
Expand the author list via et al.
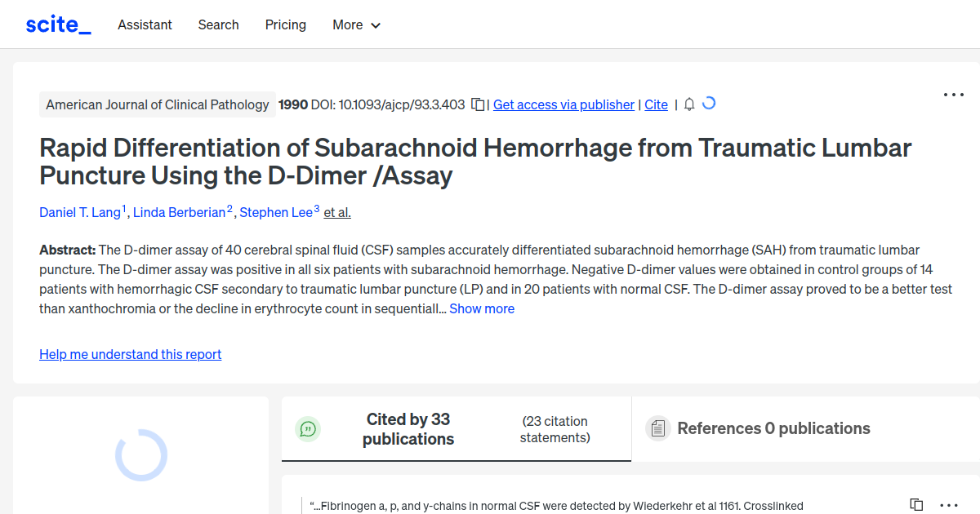(x=336, y=212)
